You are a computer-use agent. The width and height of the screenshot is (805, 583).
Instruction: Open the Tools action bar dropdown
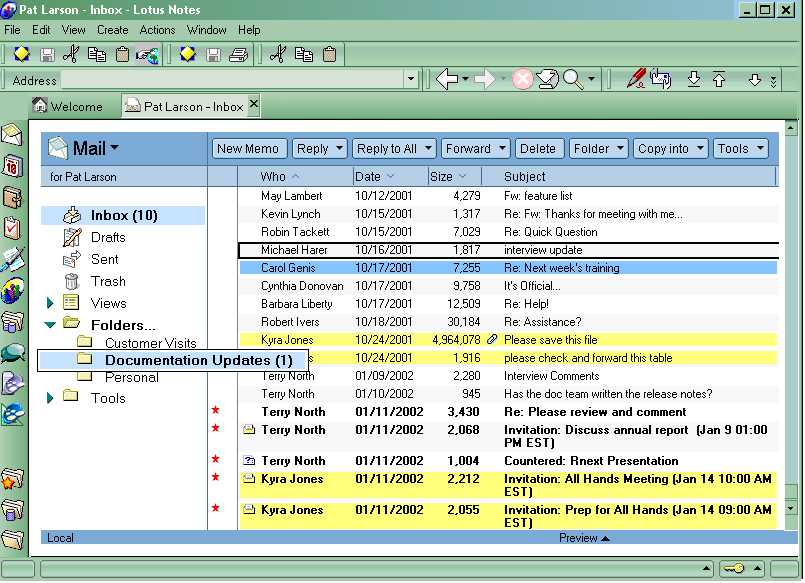(x=740, y=149)
